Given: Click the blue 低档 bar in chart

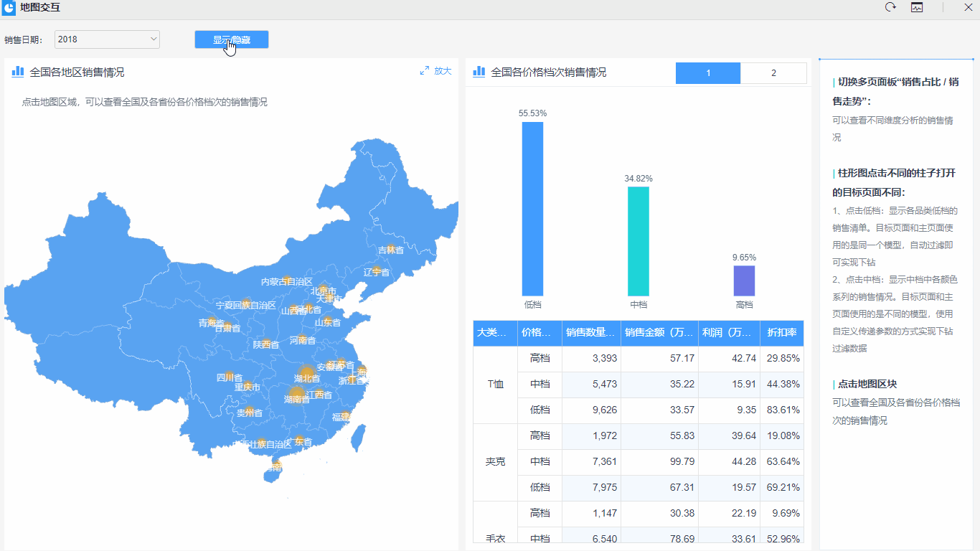Looking at the screenshot, I should pos(532,208).
